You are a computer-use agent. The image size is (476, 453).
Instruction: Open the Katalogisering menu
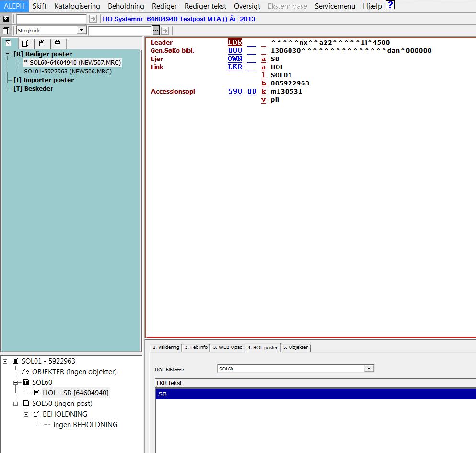tap(77, 6)
